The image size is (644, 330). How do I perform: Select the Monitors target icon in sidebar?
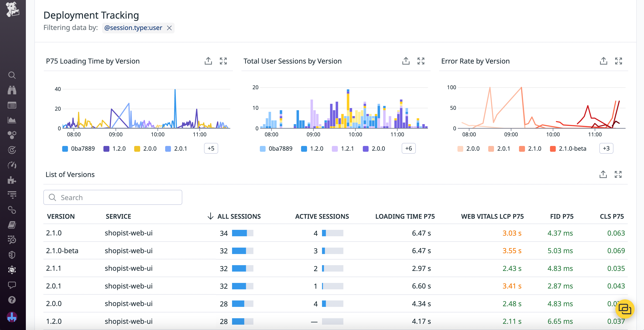(12, 150)
